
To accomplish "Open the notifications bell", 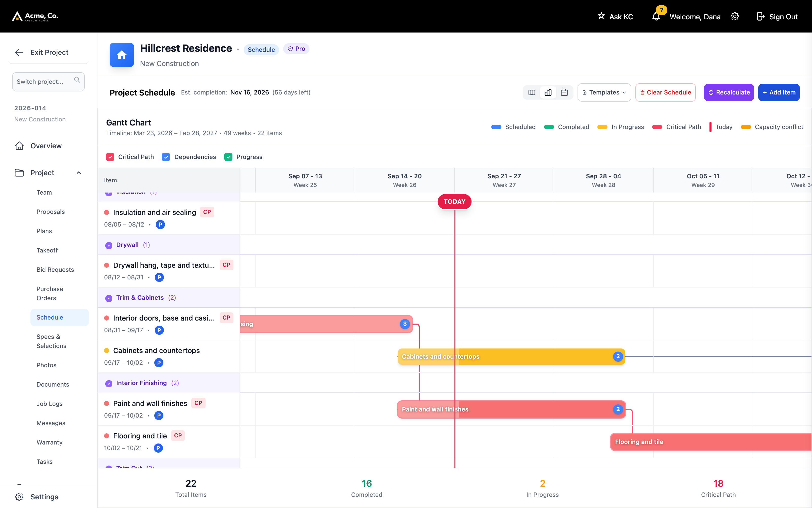I will [x=656, y=17].
